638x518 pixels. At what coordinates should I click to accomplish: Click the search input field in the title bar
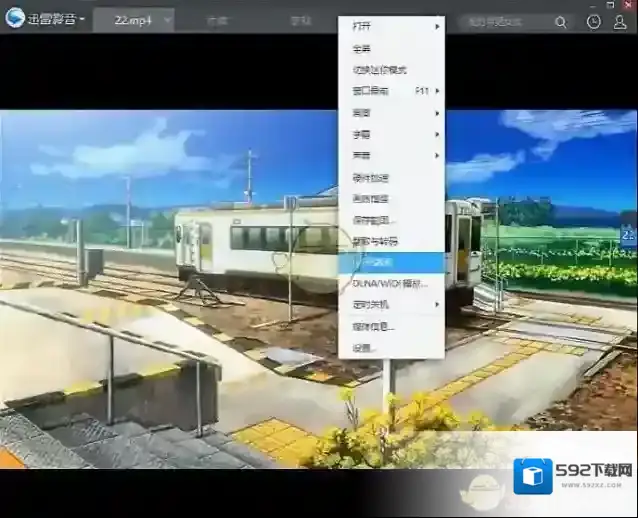[x=505, y=21]
